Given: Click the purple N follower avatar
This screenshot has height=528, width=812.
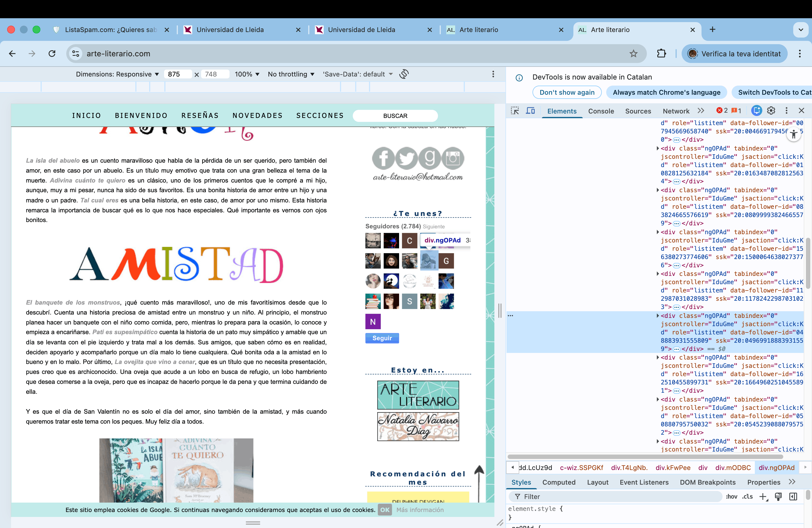Looking at the screenshot, I should [373, 322].
